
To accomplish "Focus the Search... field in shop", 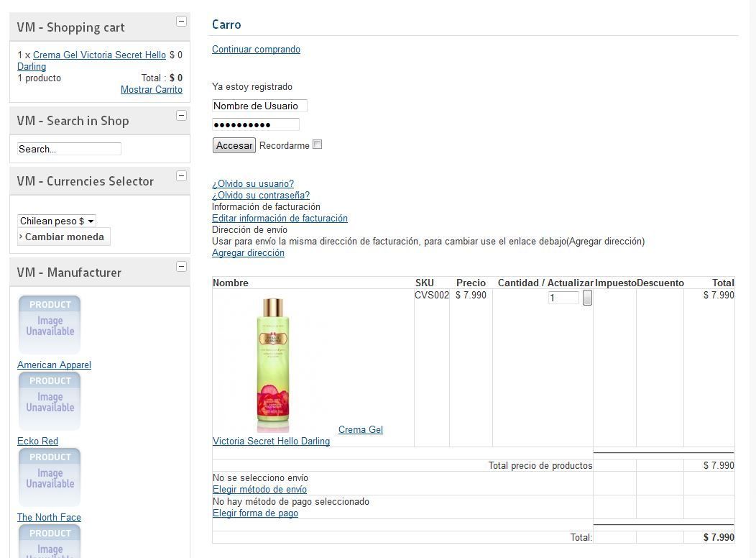I will [69, 149].
